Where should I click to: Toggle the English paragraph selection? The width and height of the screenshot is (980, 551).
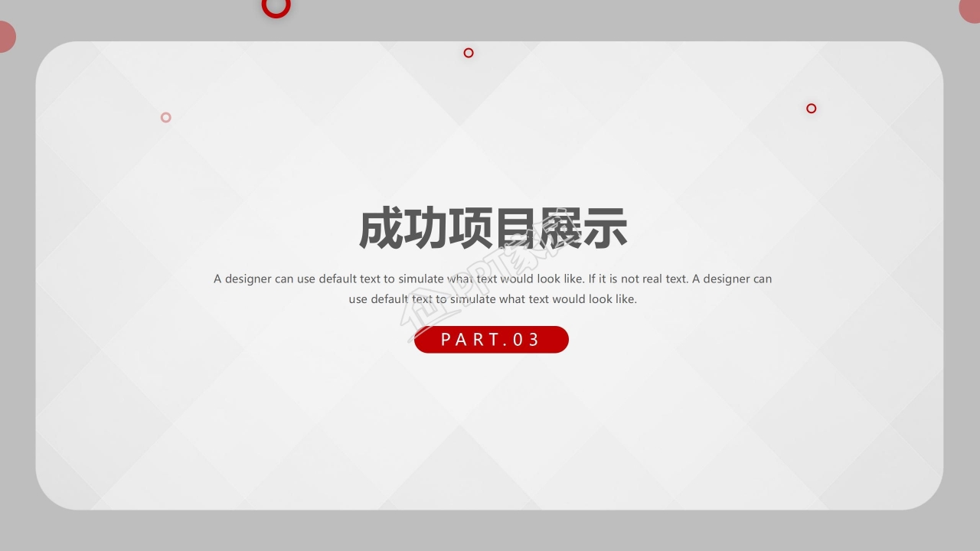492,289
